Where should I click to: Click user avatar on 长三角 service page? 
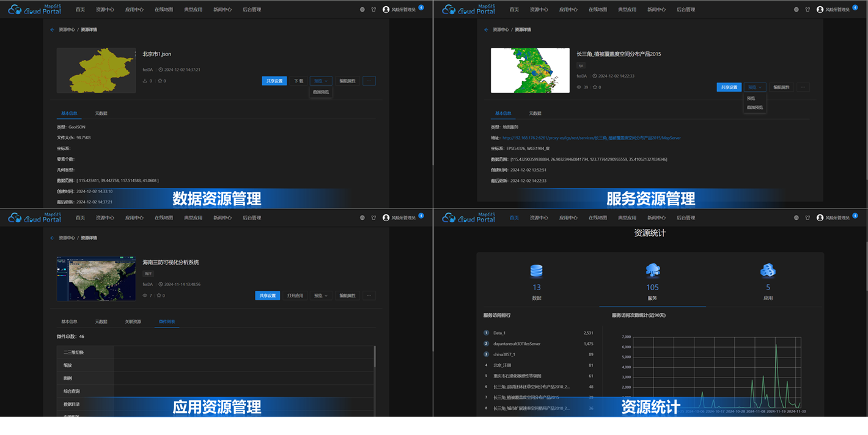point(820,10)
